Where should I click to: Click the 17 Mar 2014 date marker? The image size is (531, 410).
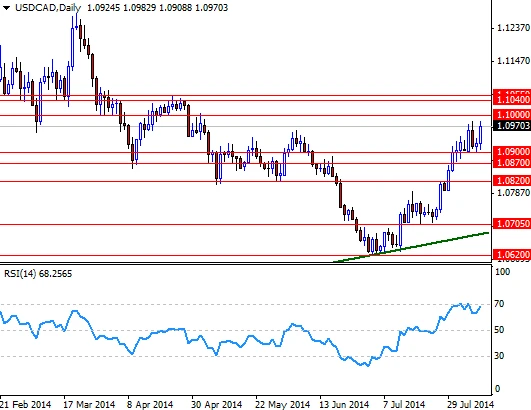pos(89,404)
